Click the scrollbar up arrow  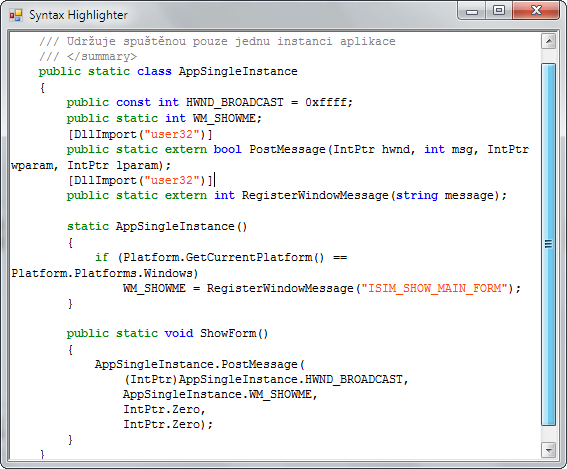pyautogui.click(x=548, y=41)
